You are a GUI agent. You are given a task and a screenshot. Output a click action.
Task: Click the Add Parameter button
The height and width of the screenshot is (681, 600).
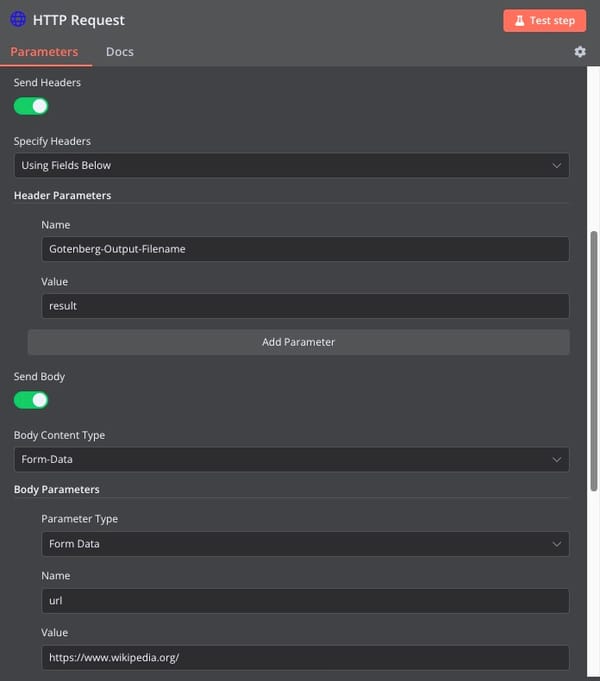[298, 342]
